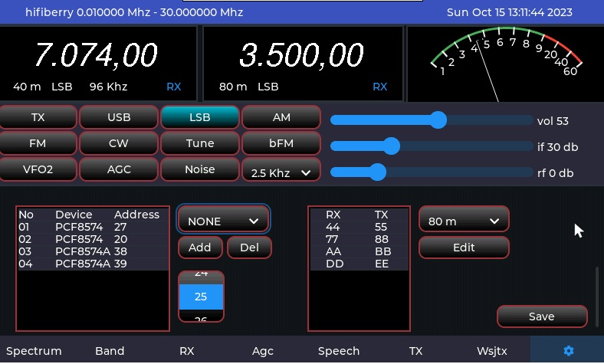Open the RX tab
This screenshot has height=364, width=604.
pyautogui.click(x=187, y=351)
